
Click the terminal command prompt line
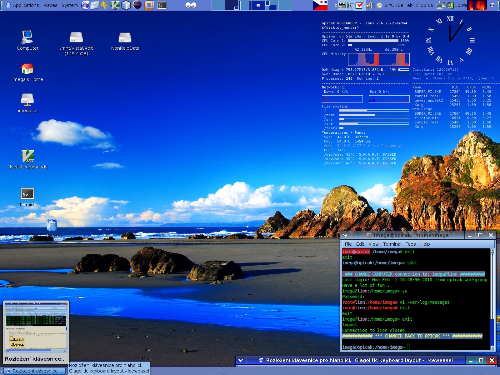376,347
